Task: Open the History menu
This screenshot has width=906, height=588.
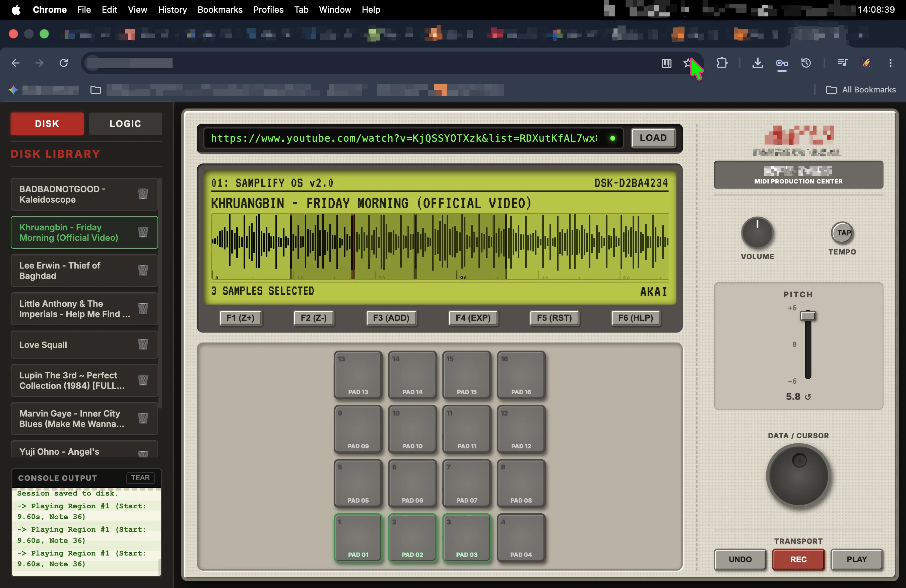Action: [173, 9]
